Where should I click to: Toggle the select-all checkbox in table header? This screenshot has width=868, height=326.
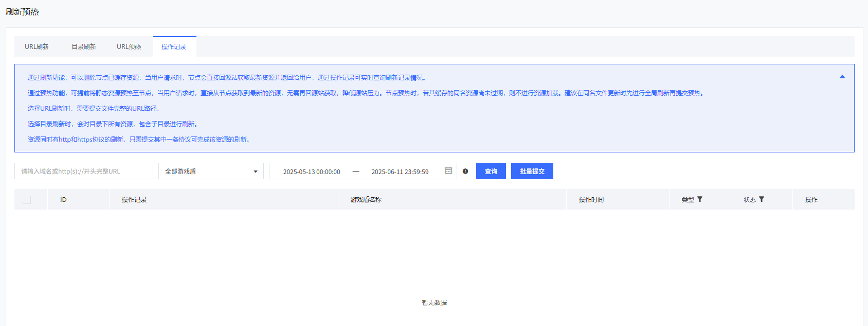(27, 200)
